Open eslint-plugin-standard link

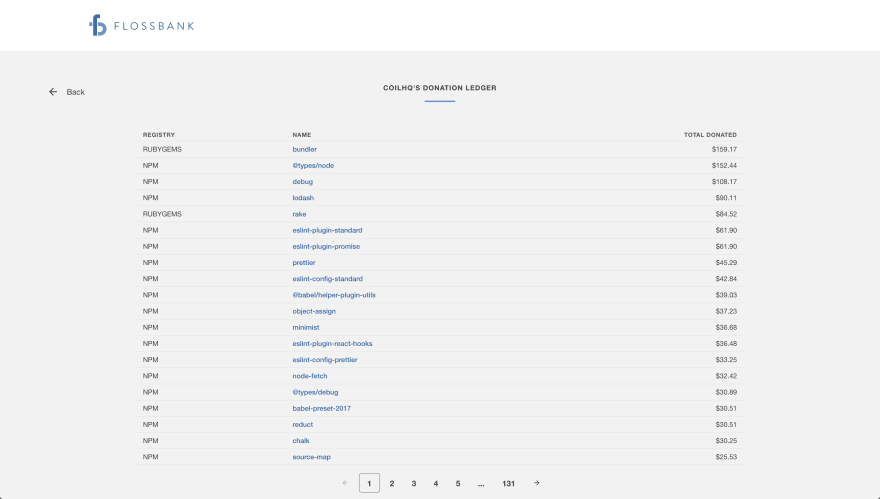[327, 230]
